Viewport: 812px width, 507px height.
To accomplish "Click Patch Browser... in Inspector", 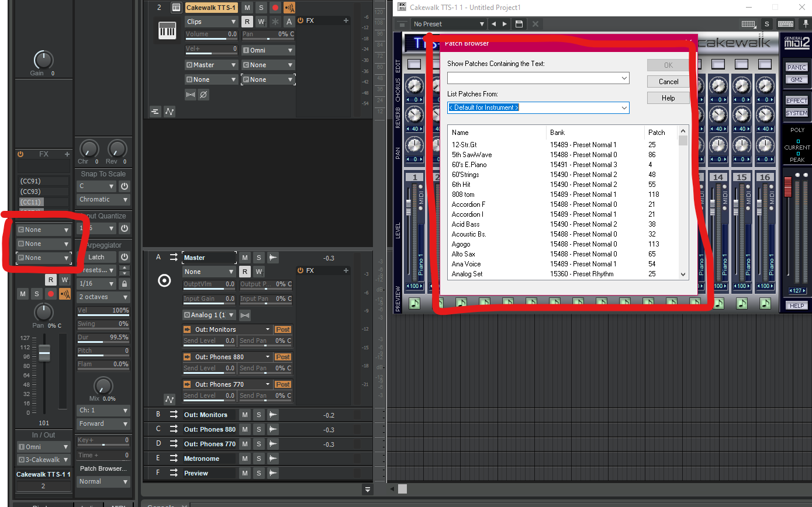I will (103, 468).
